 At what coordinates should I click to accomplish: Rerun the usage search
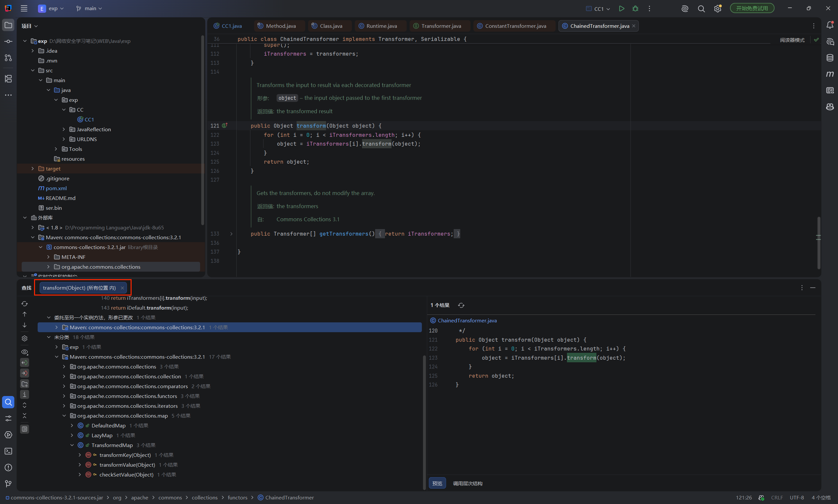coord(25,303)
